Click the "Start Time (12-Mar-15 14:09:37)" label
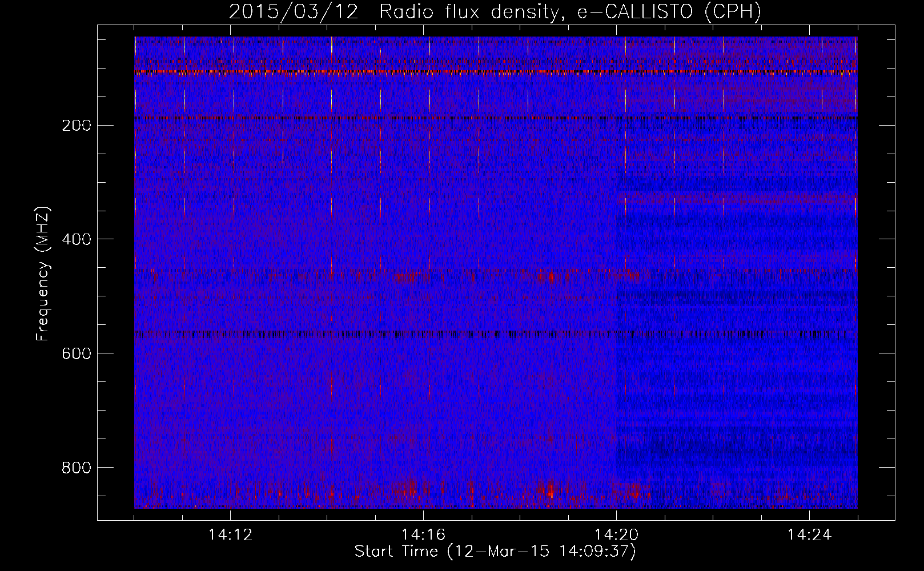 (495, 552)
